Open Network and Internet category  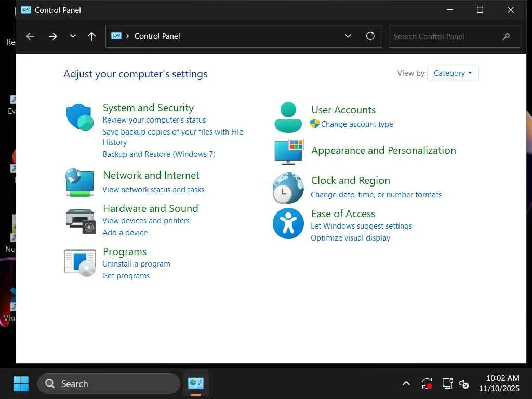(151, 175)
